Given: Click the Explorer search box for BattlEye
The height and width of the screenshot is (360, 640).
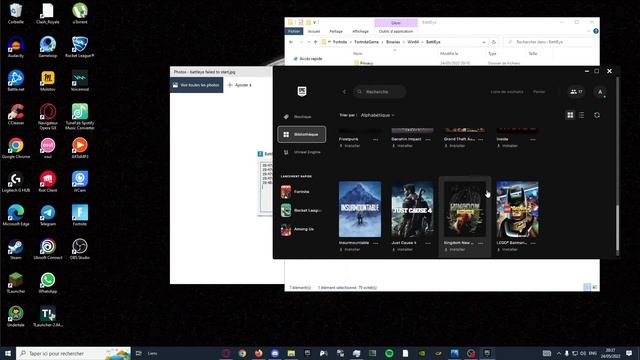Looking at the screenshot, I should [x=549, y=42].
